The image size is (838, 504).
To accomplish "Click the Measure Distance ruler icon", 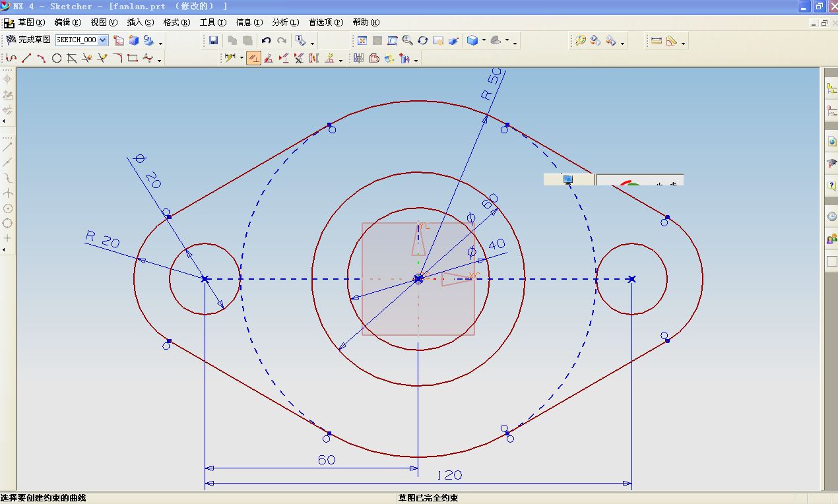I will point(656,40).
